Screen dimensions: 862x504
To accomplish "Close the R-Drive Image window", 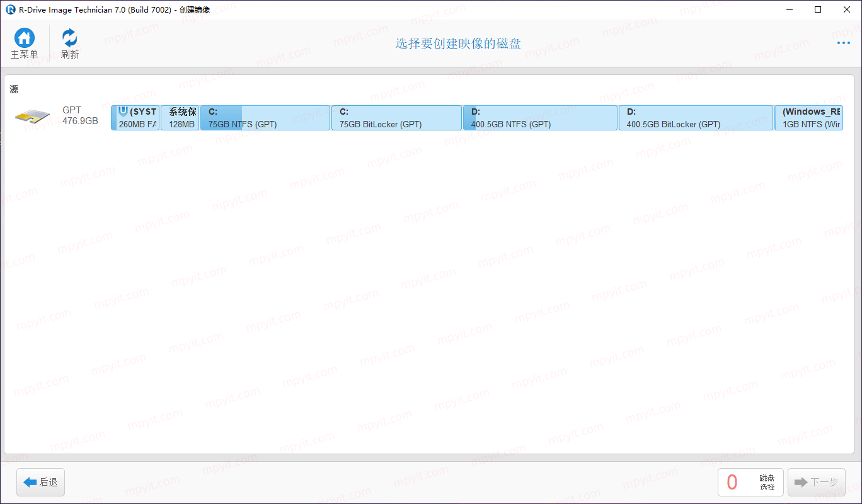I will (x=847, y=9).
